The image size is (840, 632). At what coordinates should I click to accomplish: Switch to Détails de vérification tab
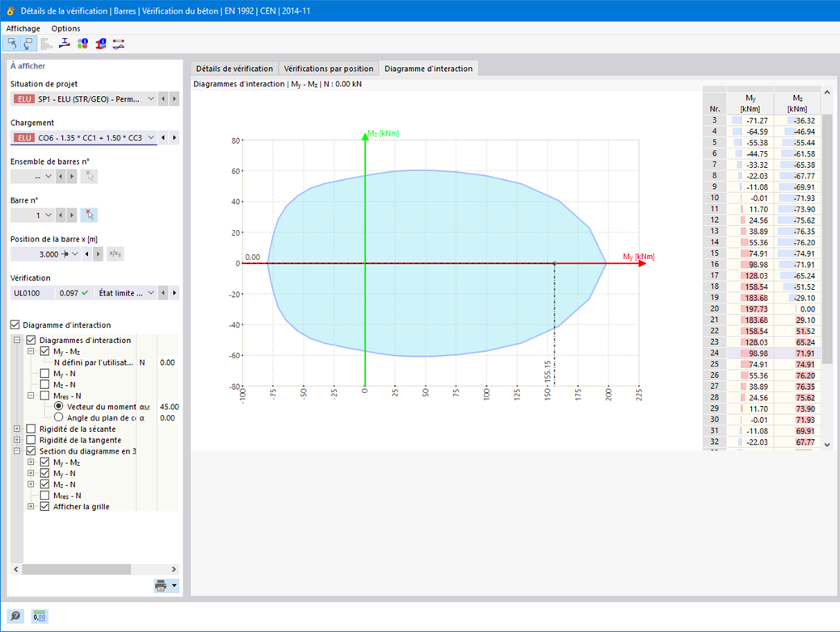(234, 69)
